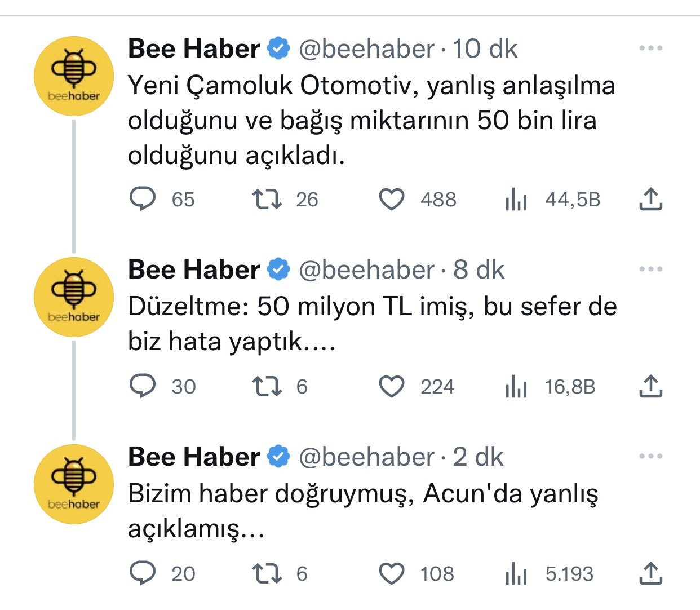
Task: Share the tweet posted 2 dk ago
Action: [650, 573]
